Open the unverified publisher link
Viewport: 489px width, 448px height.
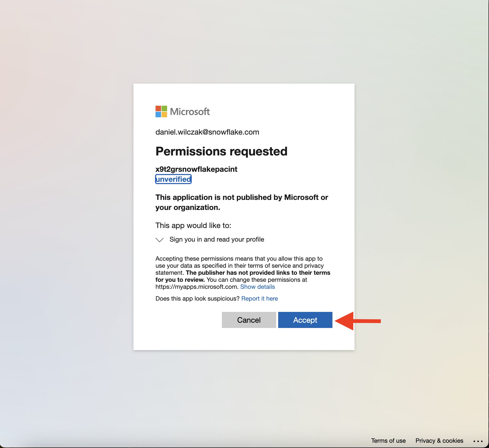(173, 179)
